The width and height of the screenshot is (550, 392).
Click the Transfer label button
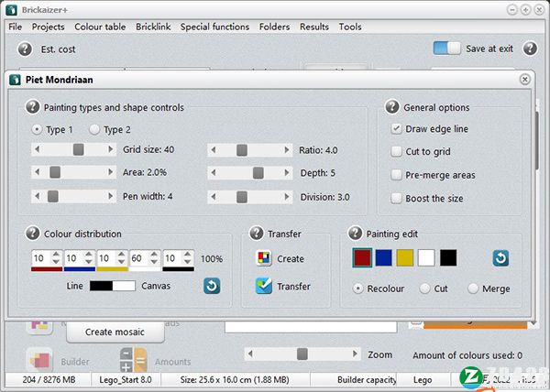[x=293, y=287]
